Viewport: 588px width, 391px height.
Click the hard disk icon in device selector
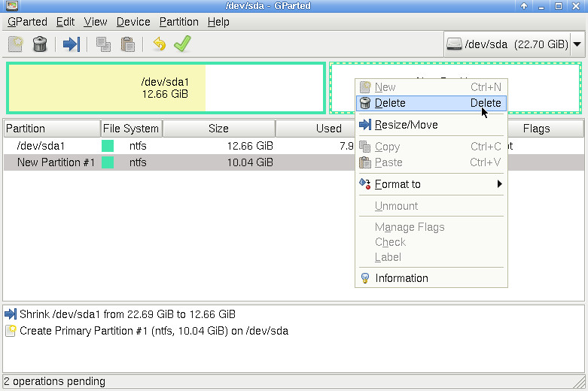coord(454,44)
